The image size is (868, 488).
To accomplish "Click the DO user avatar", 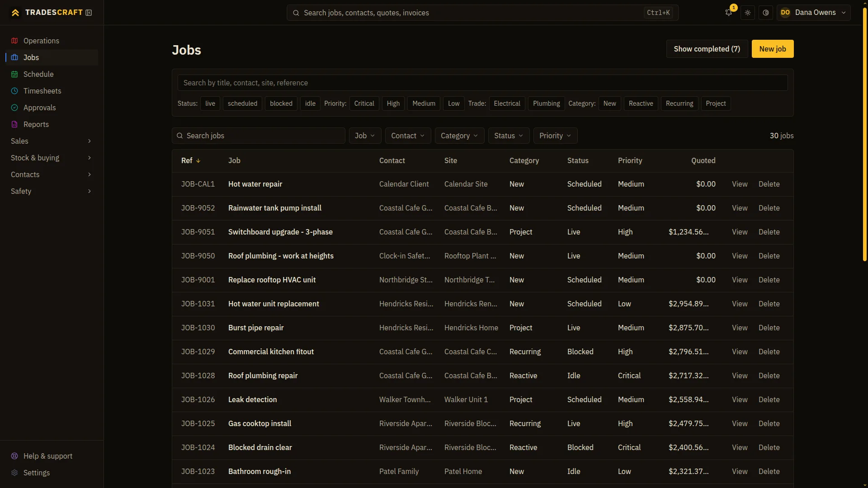I will (785, 13).
